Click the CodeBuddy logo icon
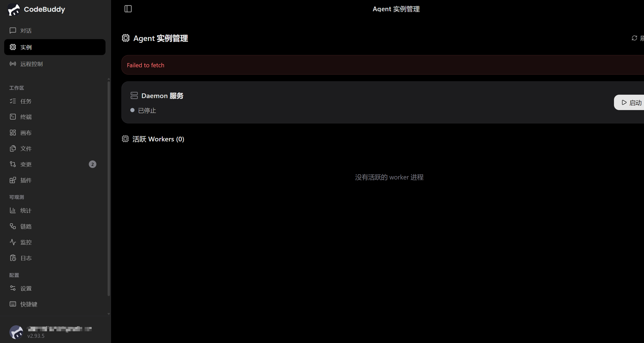644x343 pixels. tap(14, 10)
